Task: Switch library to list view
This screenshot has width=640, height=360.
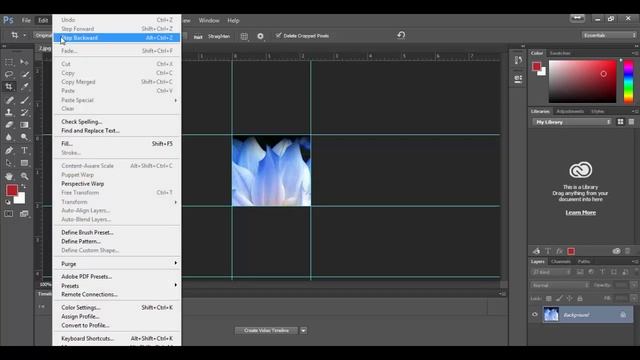Action: tap(631, 122)
